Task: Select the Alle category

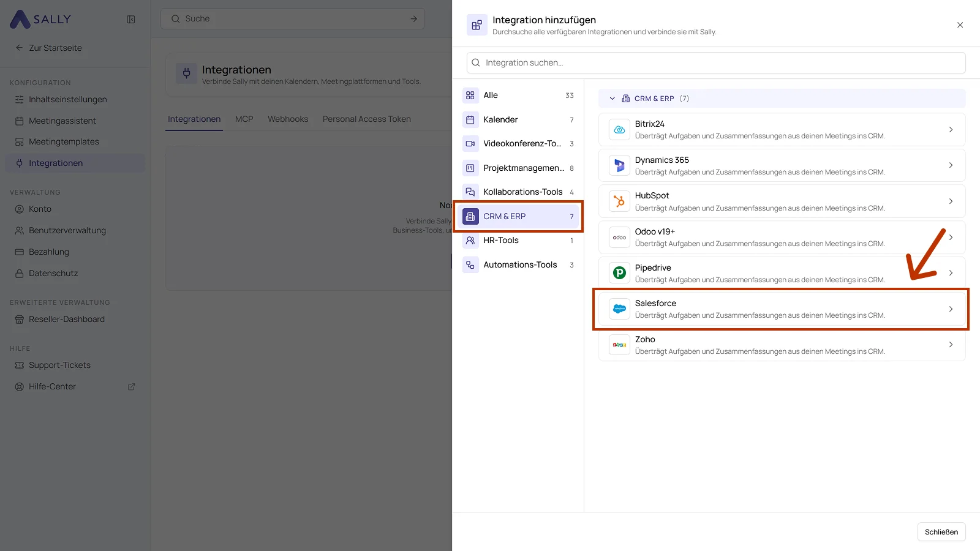Action: click(518, 96)
